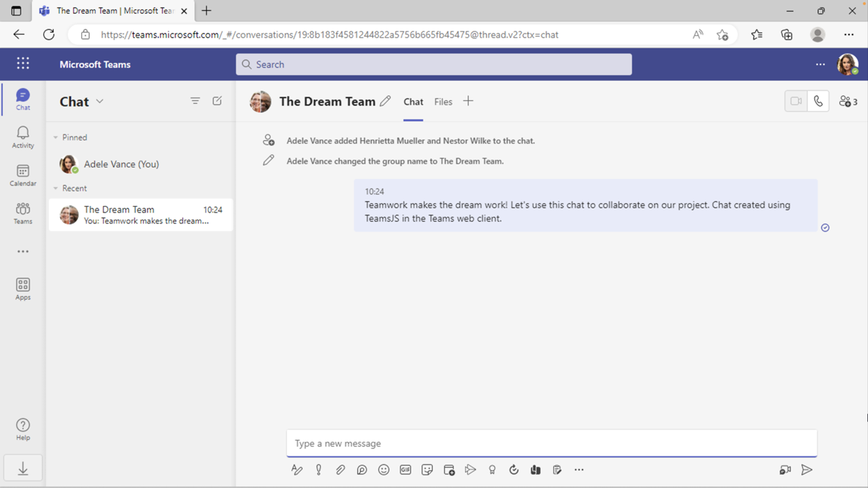Open browser Settings and more menu
868x488 pixels.
(849, 35)
